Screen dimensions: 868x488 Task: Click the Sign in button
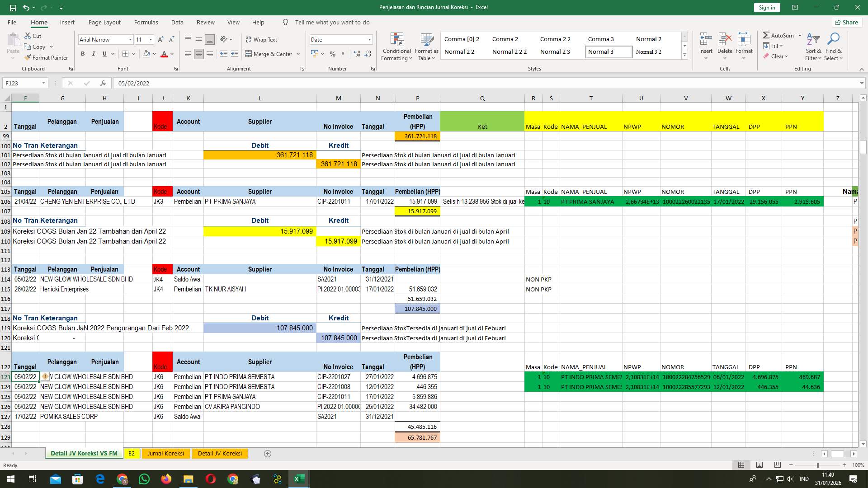click(766, 7)
